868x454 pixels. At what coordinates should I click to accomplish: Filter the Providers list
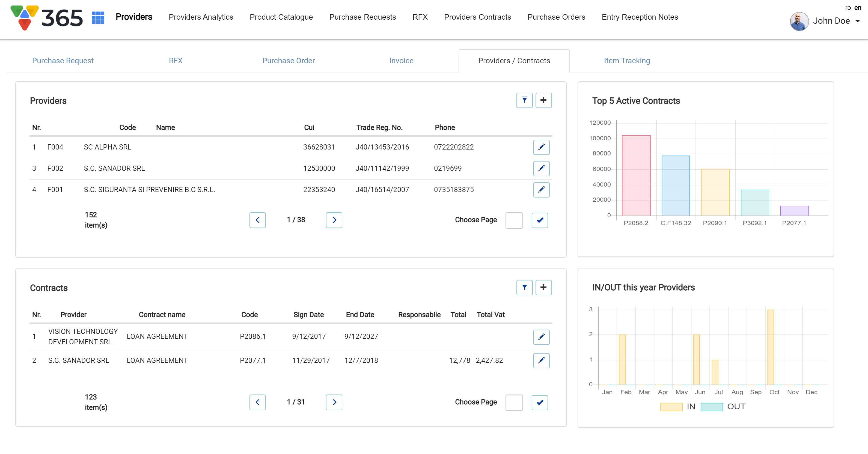[524, 100]
